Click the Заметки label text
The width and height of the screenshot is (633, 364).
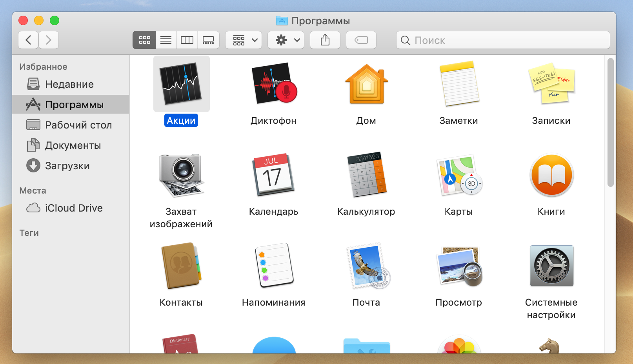click(x=459, y=120)
